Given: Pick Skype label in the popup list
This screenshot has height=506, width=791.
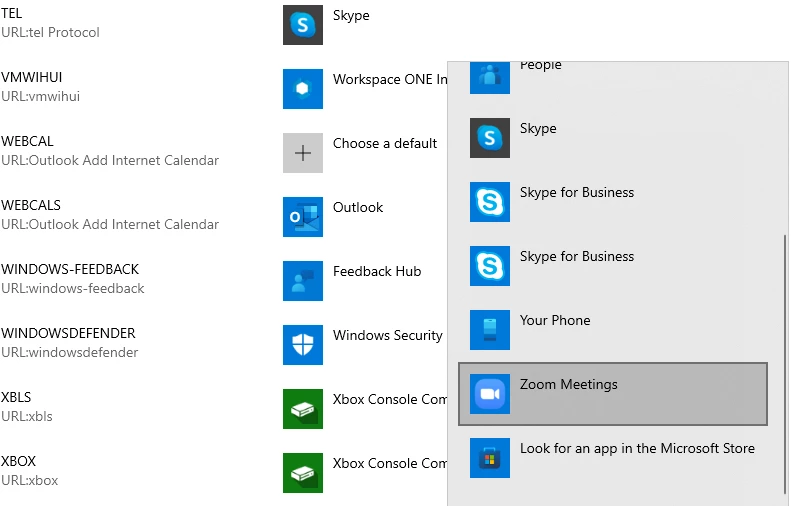Looking at the screenshot, I should point(538,129).
